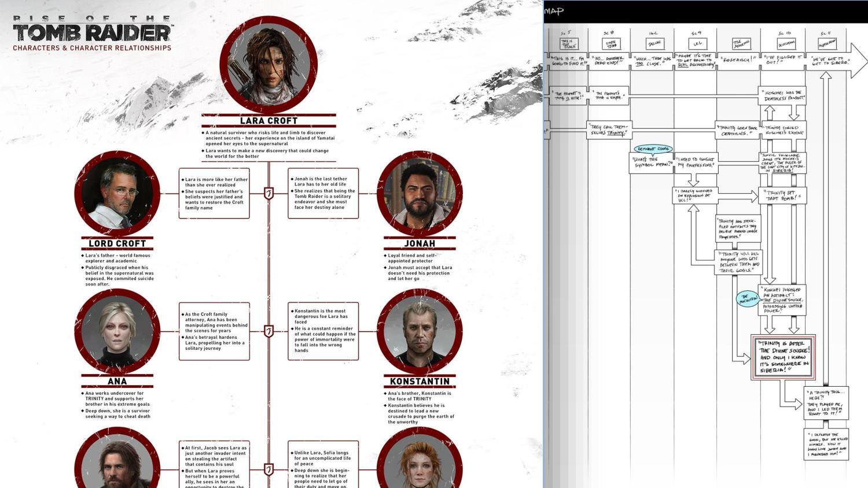868x488 pixels.
Task: Click the red-framed box 'Trinity is after the Divine Source'
Action: (784, 357)
